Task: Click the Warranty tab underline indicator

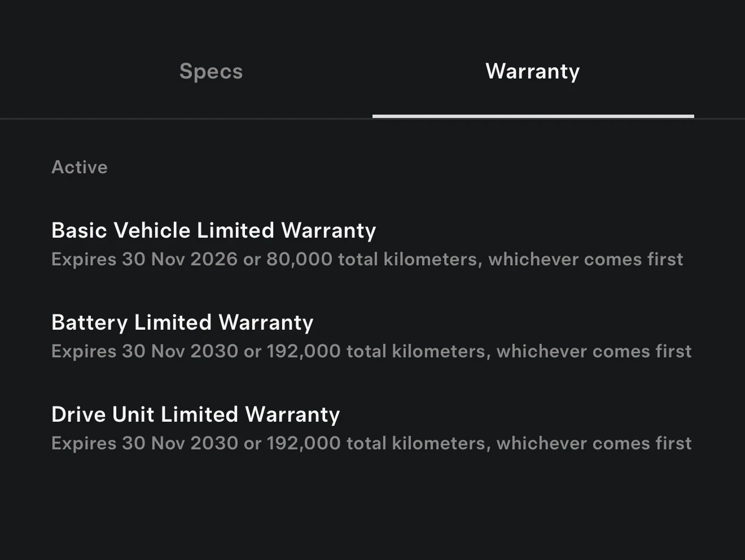Action: 533,116
